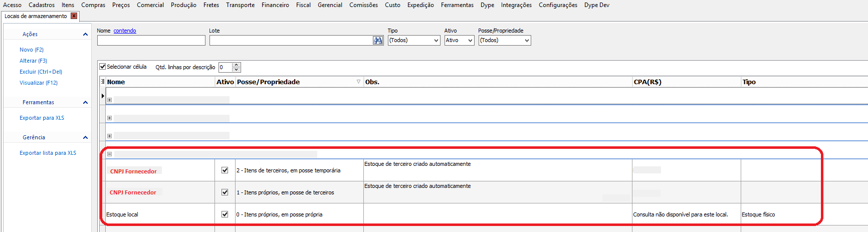Sort by the Nome column header
The height and width of the screenshot is (232, 868).
pos(160,82)
